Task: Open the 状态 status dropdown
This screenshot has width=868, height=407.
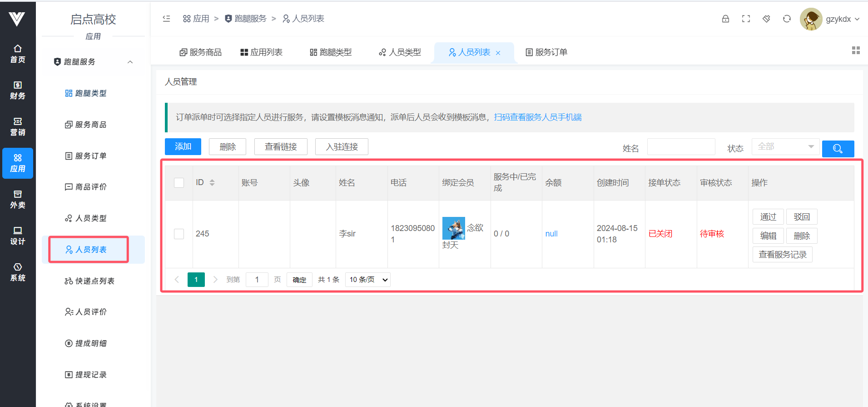Action: pos(785,146)
